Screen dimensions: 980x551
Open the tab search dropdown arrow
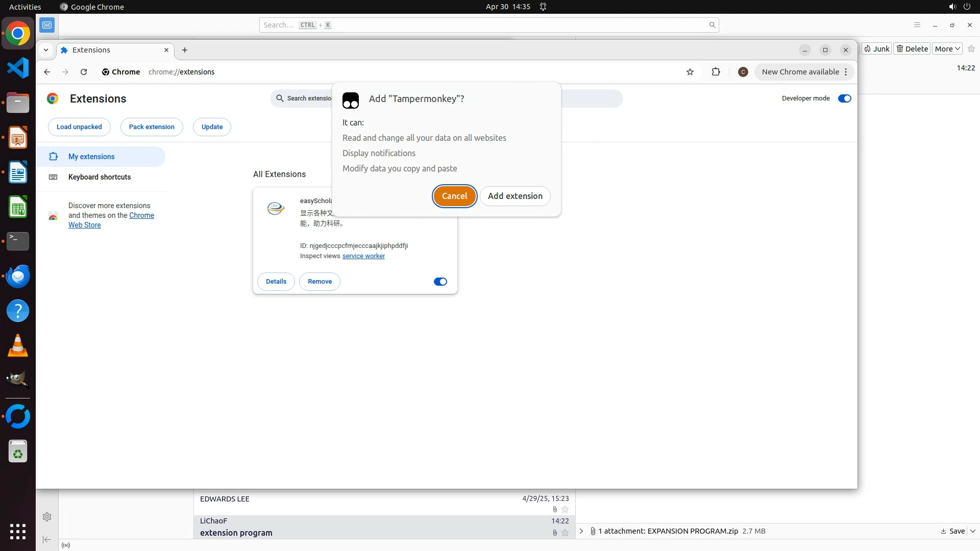(x=46, y=50)
